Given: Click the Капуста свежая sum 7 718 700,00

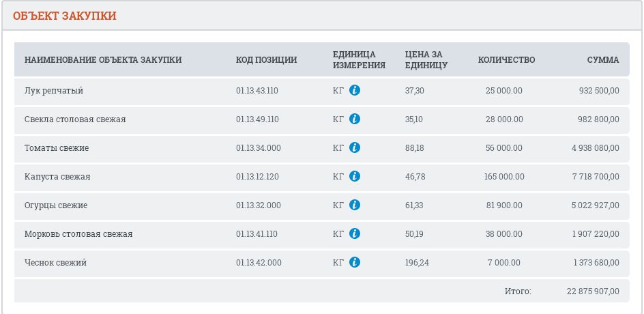Looking at the screenshot, I should tap(596, 177).
